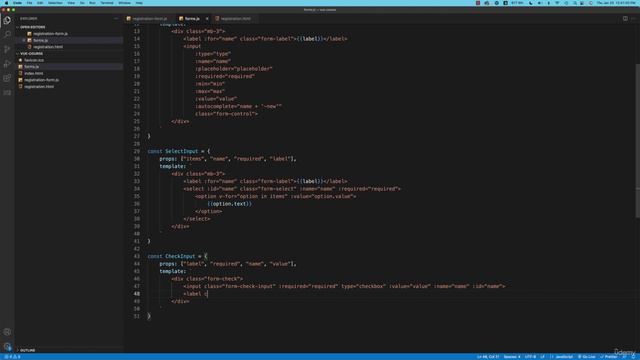Open index.html in the file tree
The image size is (640, 360).
33,73
